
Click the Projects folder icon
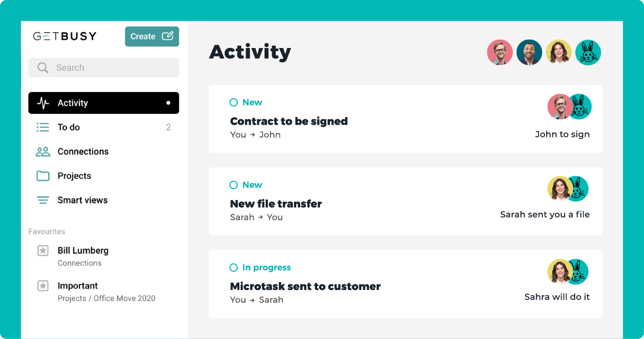coord(43,176)
